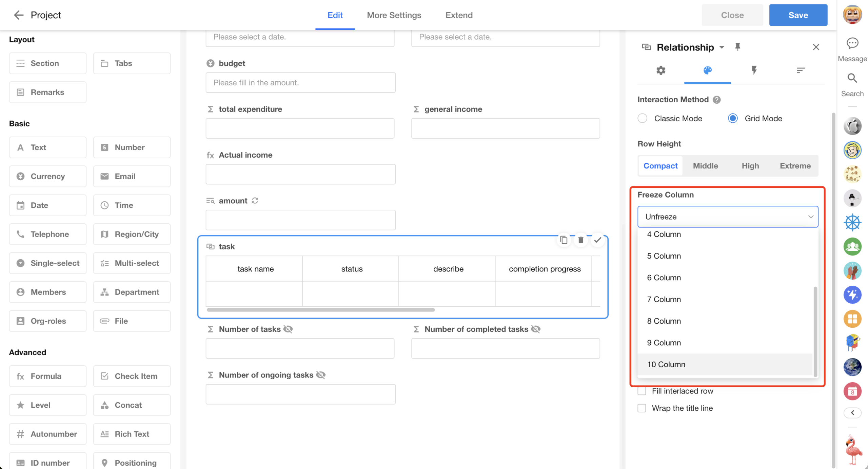The image size is (868, 469).
Task: Pin the Relationship panel
Action: [x=737, y=47]
